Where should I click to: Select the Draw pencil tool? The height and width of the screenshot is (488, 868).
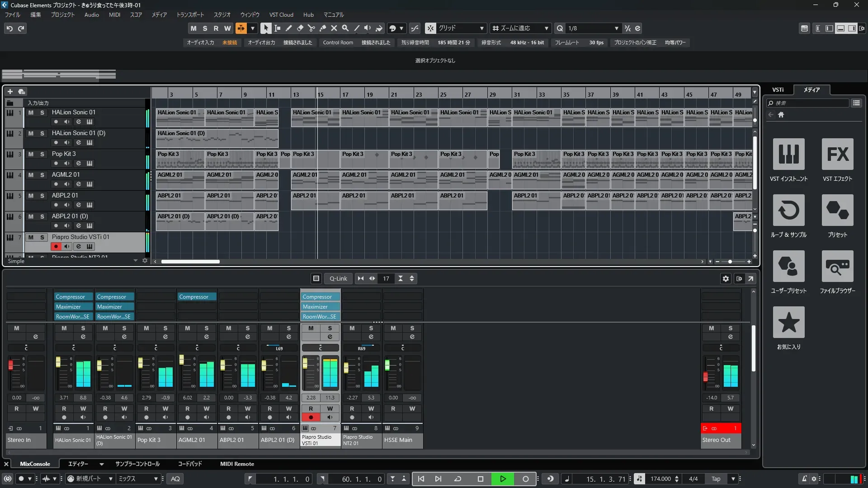288,28
